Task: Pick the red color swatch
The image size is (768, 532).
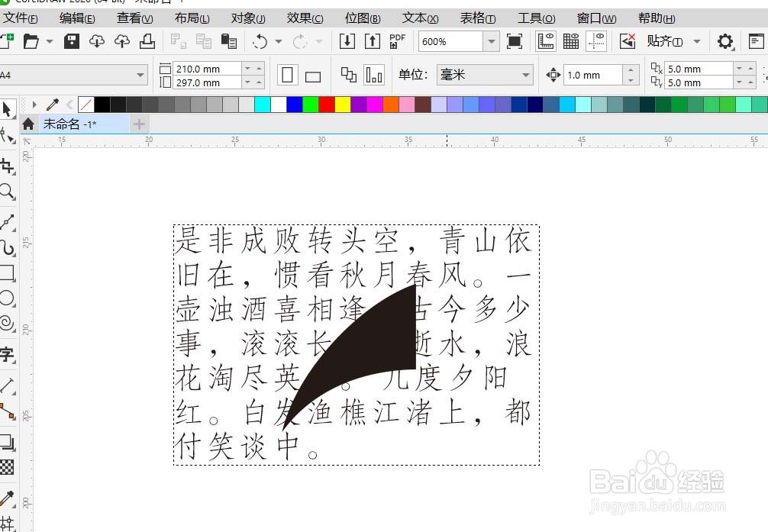Action: 327,105
